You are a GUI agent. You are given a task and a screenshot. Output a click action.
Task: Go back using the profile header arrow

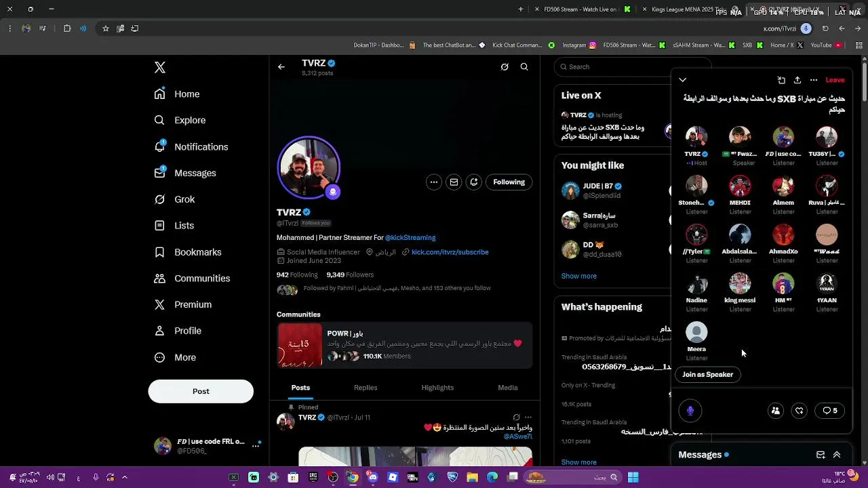click(281, 67)
